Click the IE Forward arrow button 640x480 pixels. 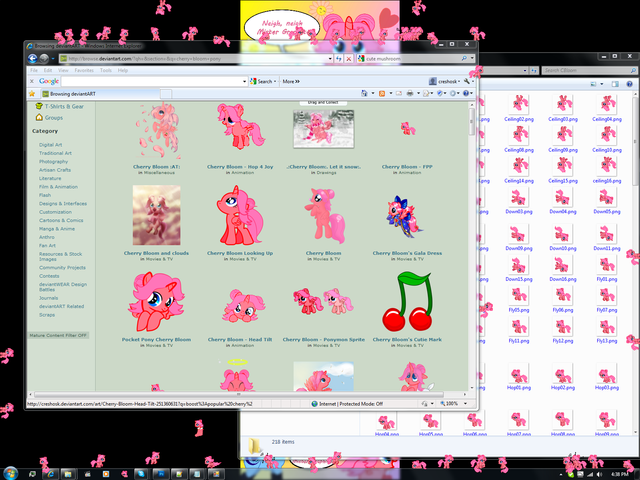[x=44, y=59]
